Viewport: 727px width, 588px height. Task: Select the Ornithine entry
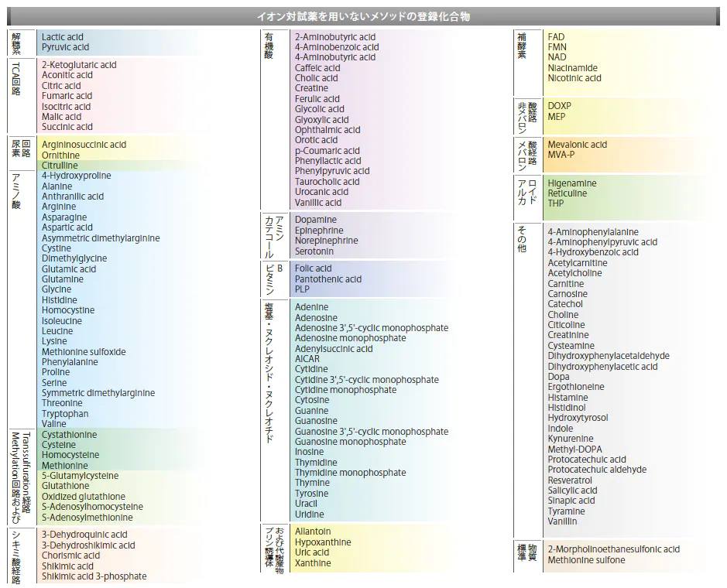pos(60,156)
